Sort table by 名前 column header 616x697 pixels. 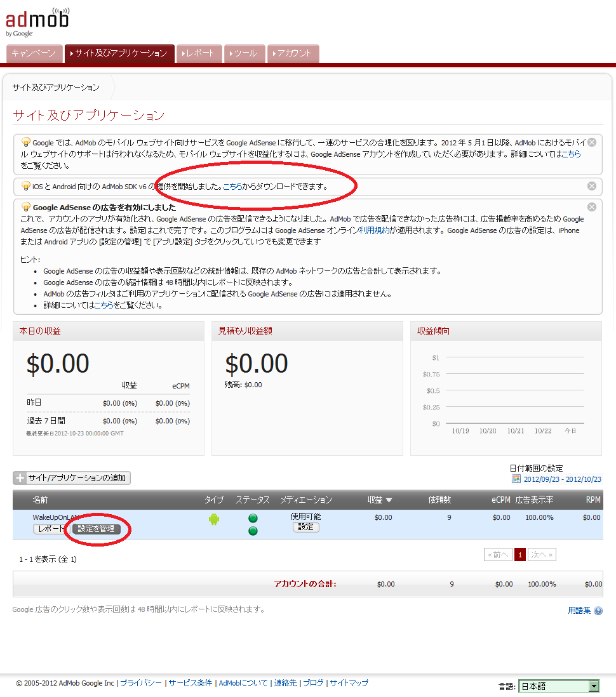click(x=40, y=500)
